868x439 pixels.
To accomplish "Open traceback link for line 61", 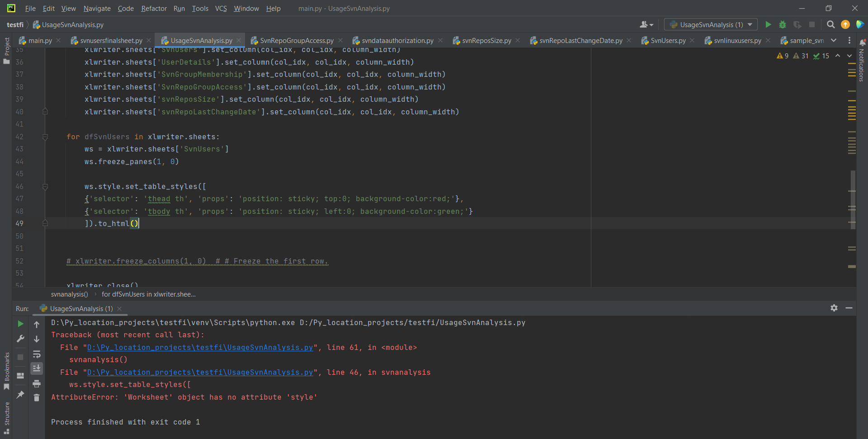I will (200, 347).
